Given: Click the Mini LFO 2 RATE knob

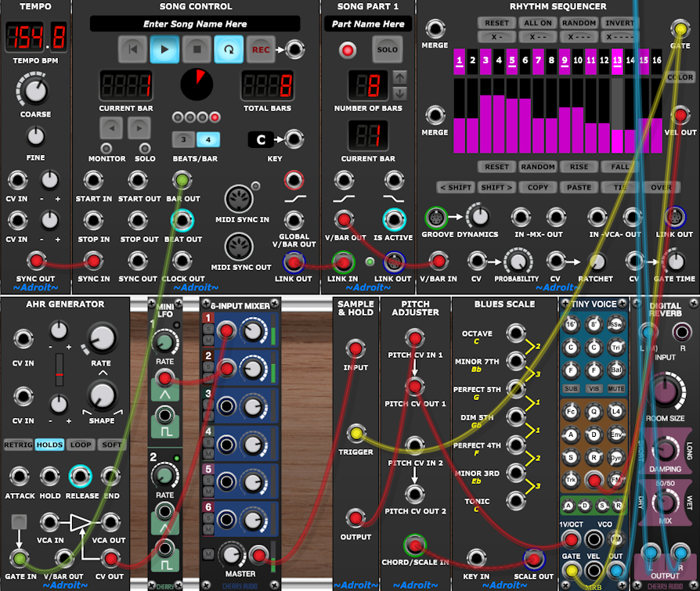Looking at the screenshot, I should coord(164,476).
